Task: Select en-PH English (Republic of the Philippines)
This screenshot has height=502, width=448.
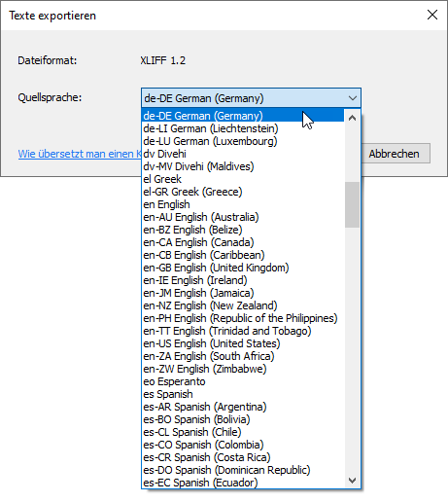Action: (243, 318)
